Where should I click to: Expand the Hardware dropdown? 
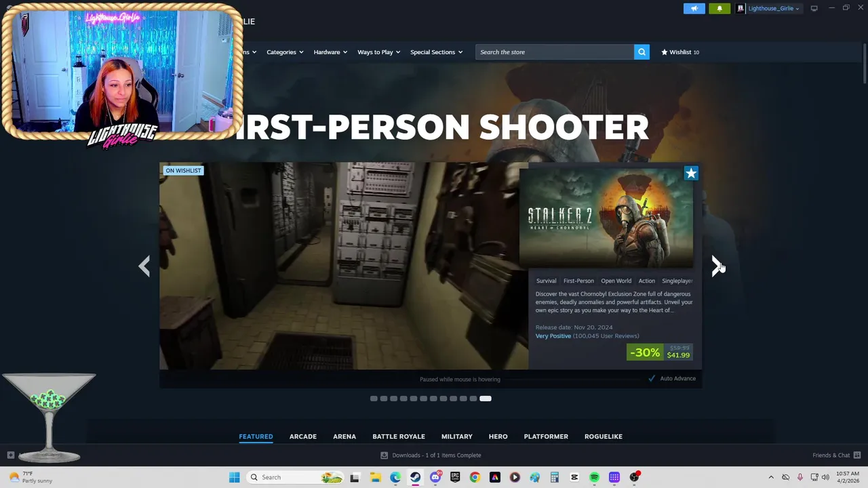pyautogui.click(x=330, y=52)
